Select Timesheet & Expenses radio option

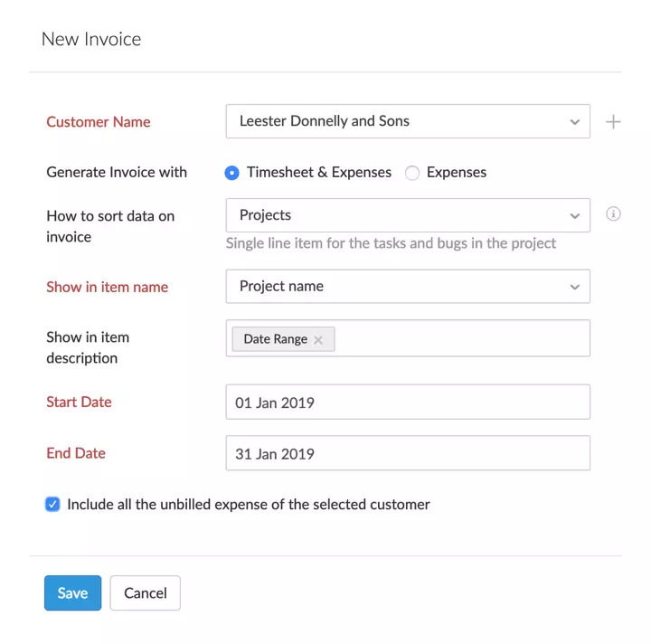(x=232, y=173)
